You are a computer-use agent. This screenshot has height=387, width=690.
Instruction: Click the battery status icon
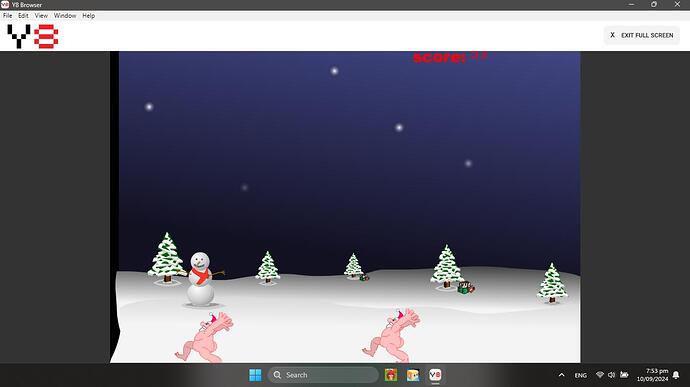coord(624,375)
